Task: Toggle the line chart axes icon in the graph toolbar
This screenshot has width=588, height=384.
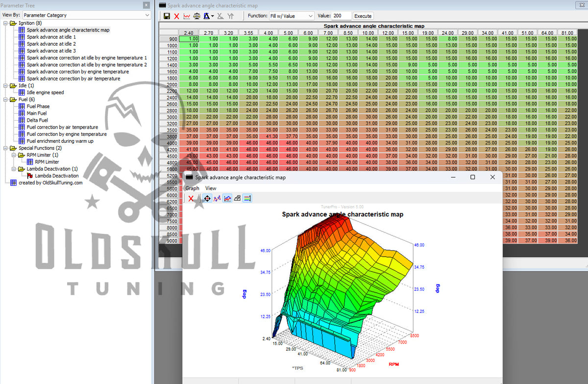Action: [x=227, y=199]
